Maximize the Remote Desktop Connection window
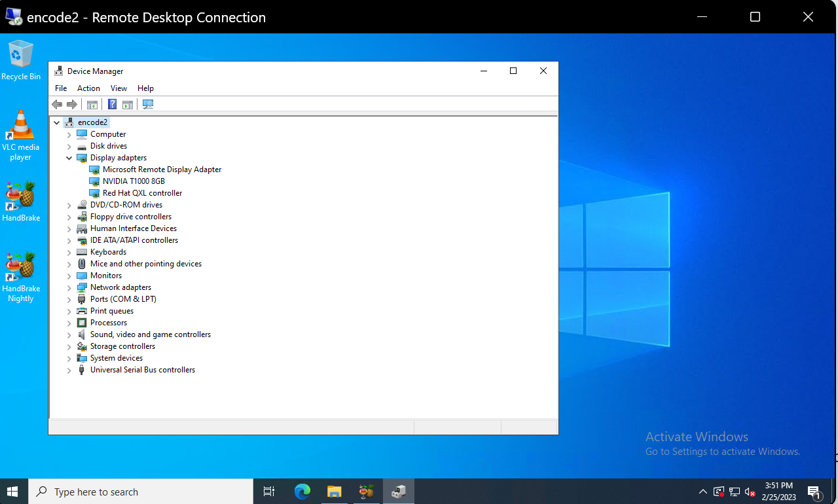 [x=755, y=17]
